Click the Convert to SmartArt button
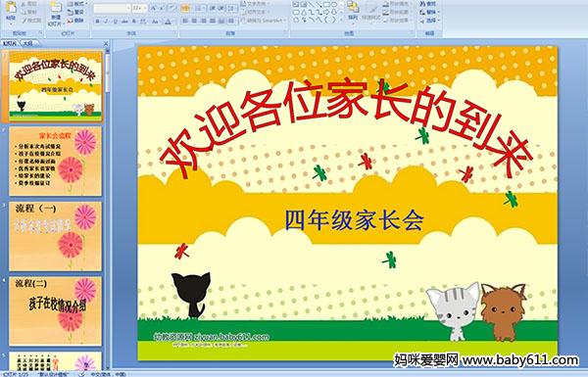Image resolution: width=588 pixels, height=377 pixels. [x=264, y=21]
